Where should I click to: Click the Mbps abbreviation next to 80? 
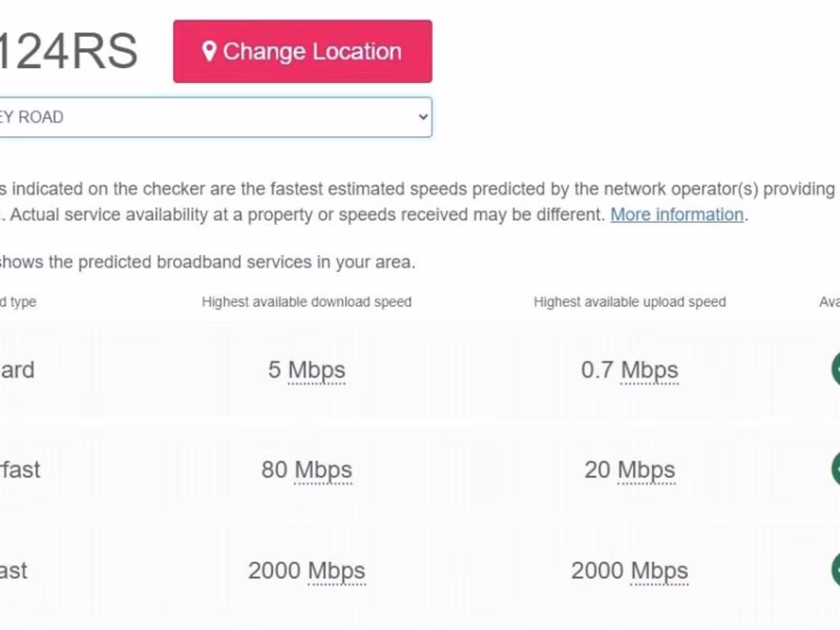[x=323, y=470]
